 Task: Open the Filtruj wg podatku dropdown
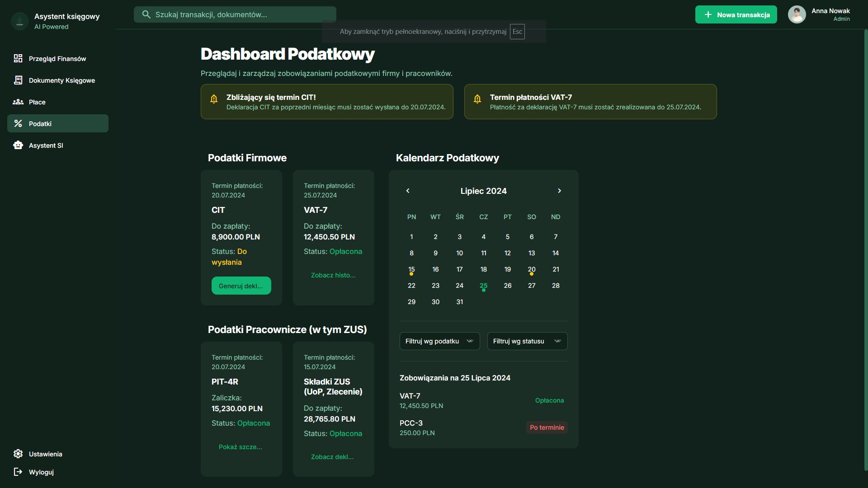click(439, 341)
